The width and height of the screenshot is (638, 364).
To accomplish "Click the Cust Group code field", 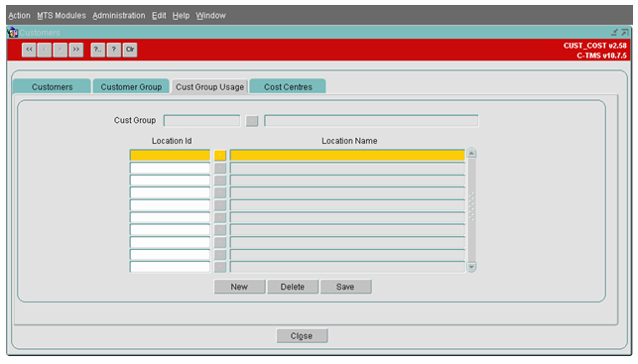I will pos(201,121).
